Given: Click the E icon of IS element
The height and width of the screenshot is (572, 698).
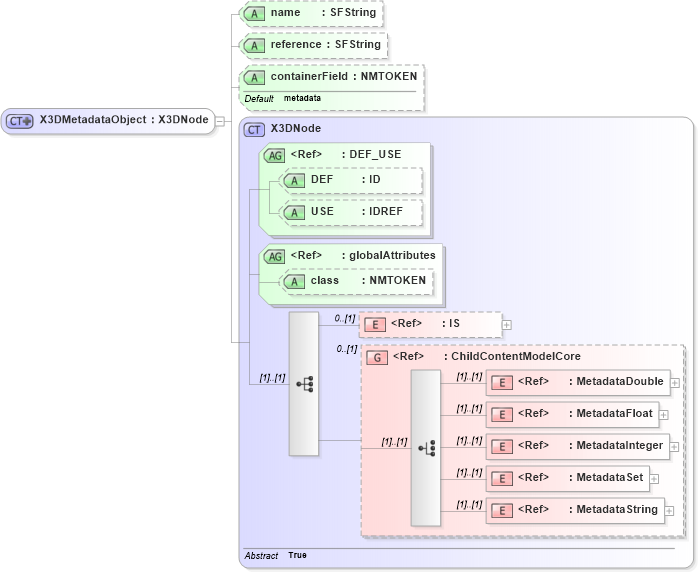Looking at the screenshot, I should pos(375,325).
